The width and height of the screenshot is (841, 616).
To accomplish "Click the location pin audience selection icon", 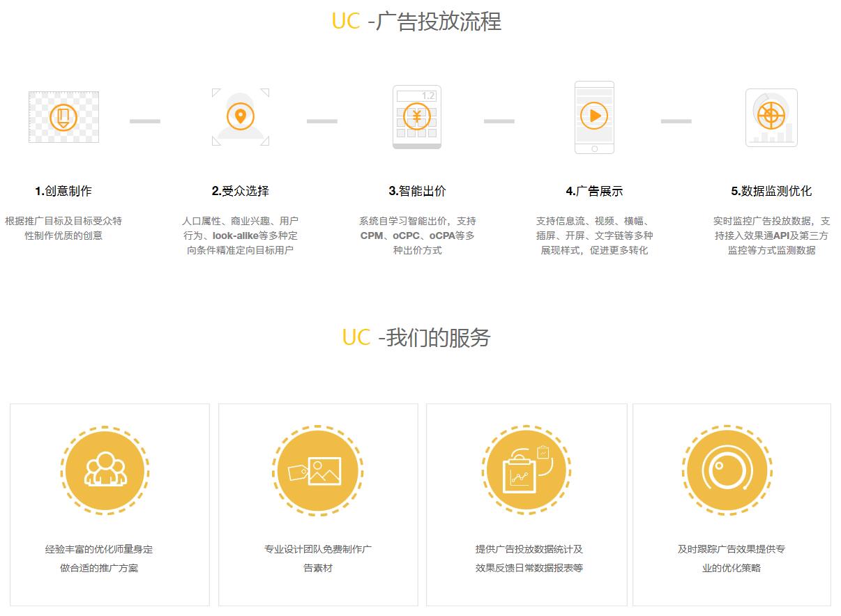I will pos(239,117).
